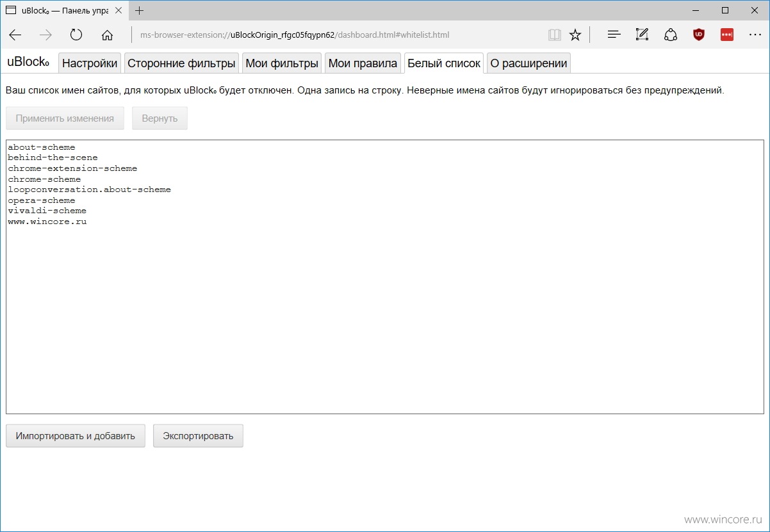This screenshot has height=532, width=770.
Task: Click the chrome-extension-scheme entry
Action: coord(72,168)
